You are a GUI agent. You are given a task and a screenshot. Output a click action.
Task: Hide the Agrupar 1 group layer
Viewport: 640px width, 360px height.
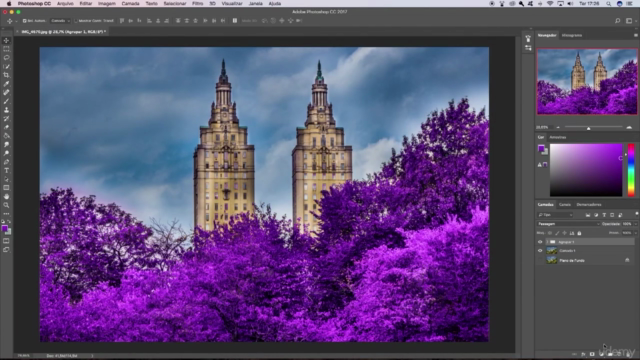(540, 242)
